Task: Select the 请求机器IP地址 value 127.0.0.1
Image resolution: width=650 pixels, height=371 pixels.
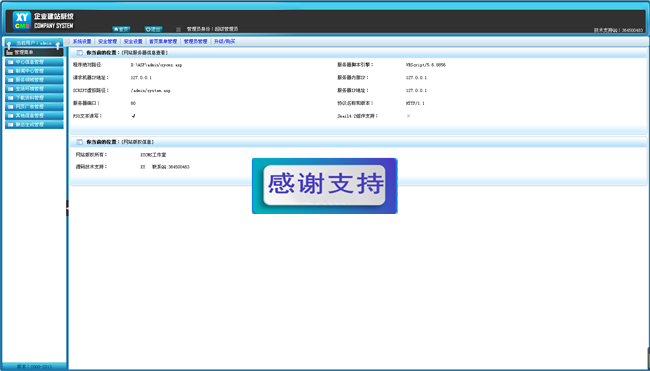Action: tap(141, 78)
